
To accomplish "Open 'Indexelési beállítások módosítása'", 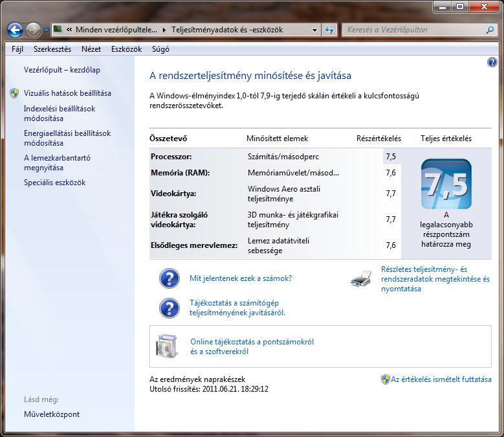I will [x=60, y=113].
